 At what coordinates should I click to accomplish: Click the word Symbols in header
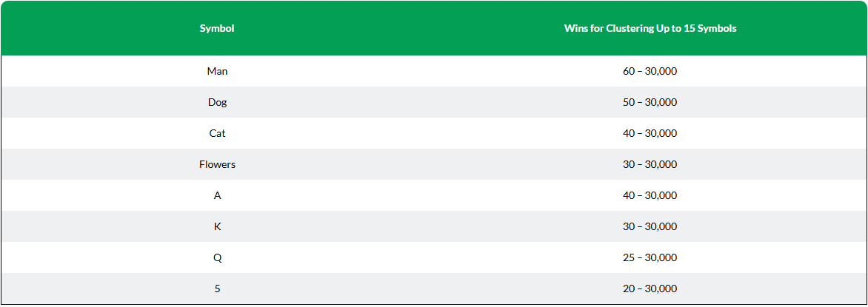[x=718, y=28]
